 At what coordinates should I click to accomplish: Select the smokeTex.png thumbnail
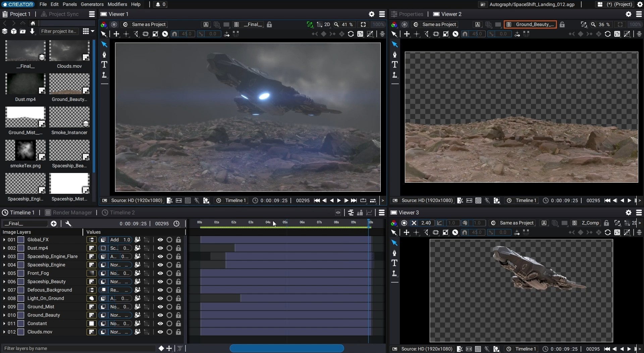(25, 150)
